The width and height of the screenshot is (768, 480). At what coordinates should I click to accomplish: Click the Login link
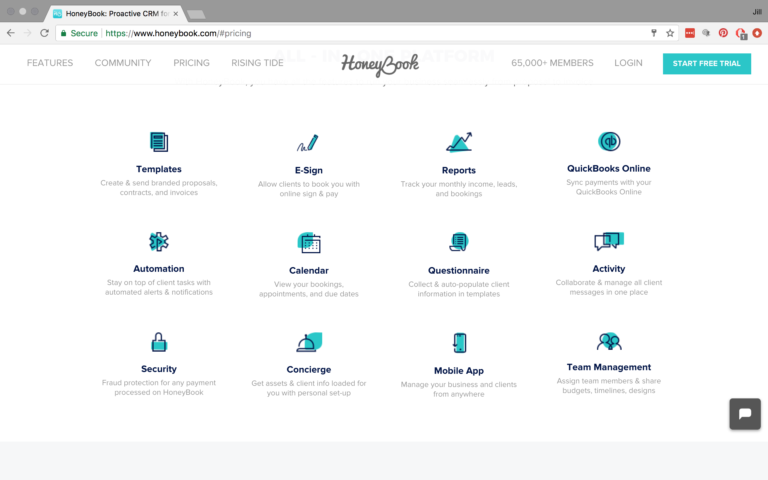point(628,63)
